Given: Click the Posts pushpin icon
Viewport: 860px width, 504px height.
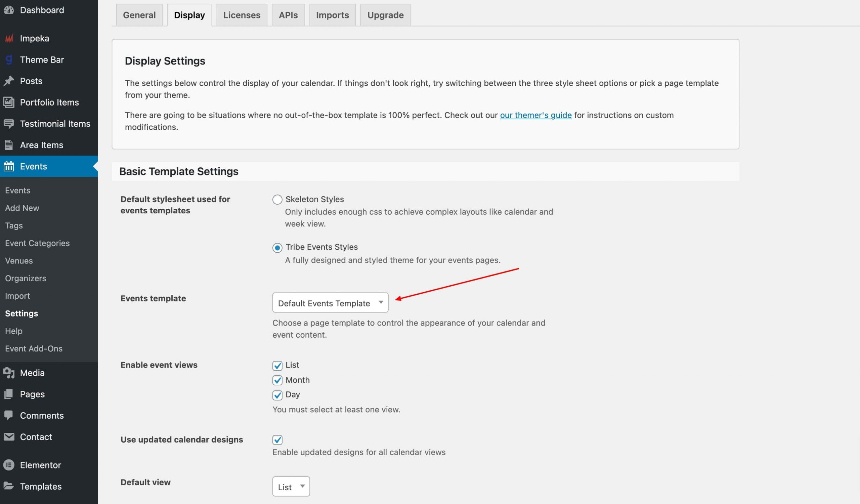Looking at the screenshot, I should [x=9, y=81].
